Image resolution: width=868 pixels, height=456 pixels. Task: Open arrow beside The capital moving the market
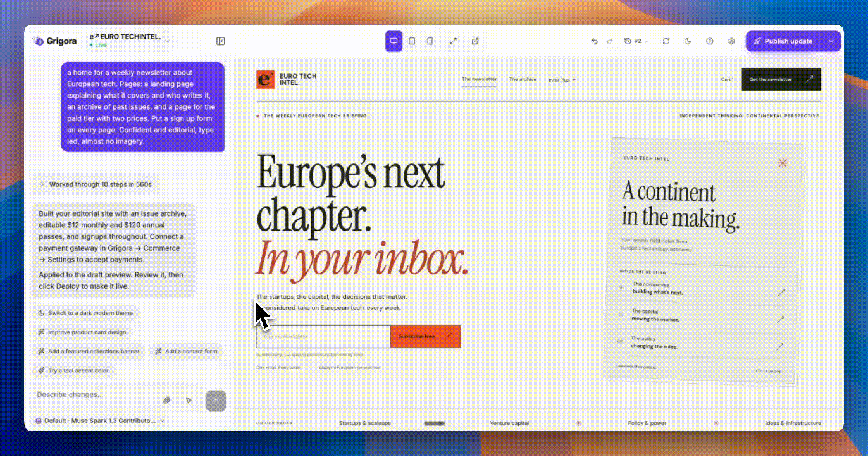(781, 319)
